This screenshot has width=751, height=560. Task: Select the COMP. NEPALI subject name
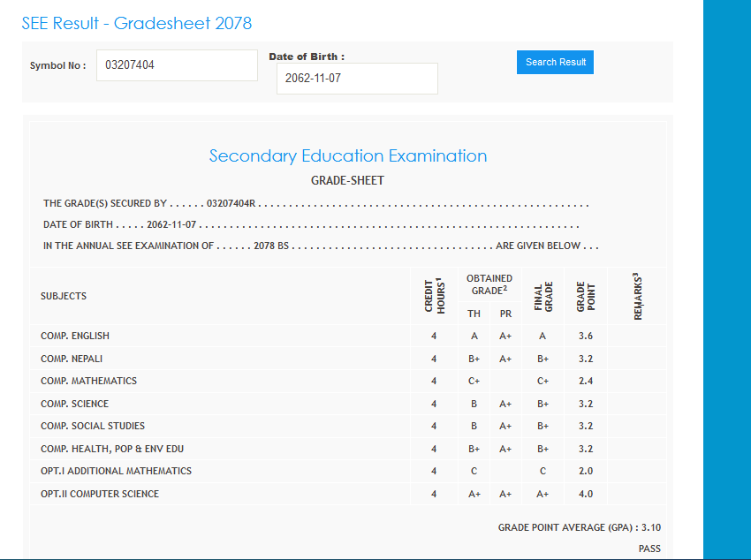72,359
